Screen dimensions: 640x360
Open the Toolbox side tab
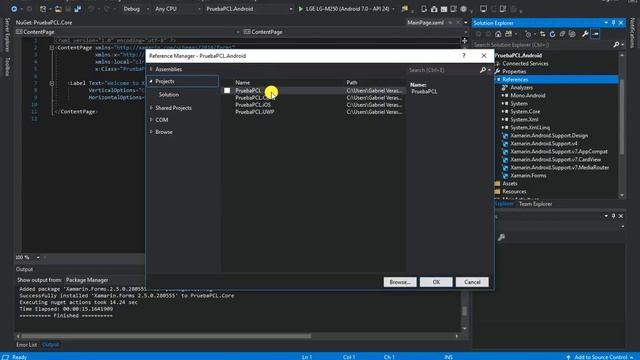[7, 67]
